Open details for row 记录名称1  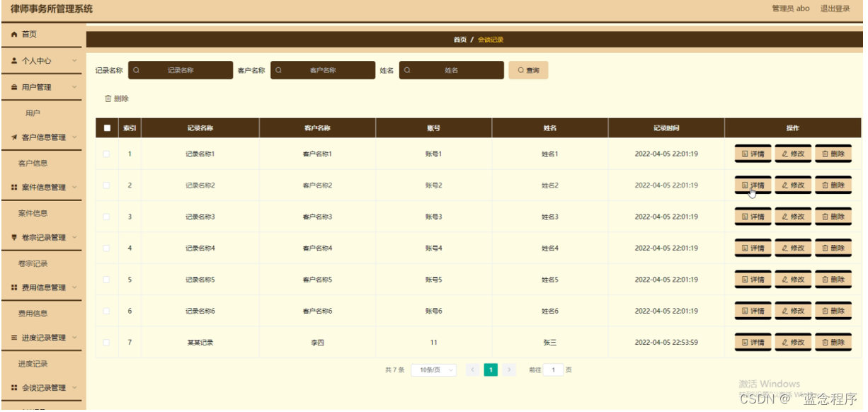pos(753,154)
